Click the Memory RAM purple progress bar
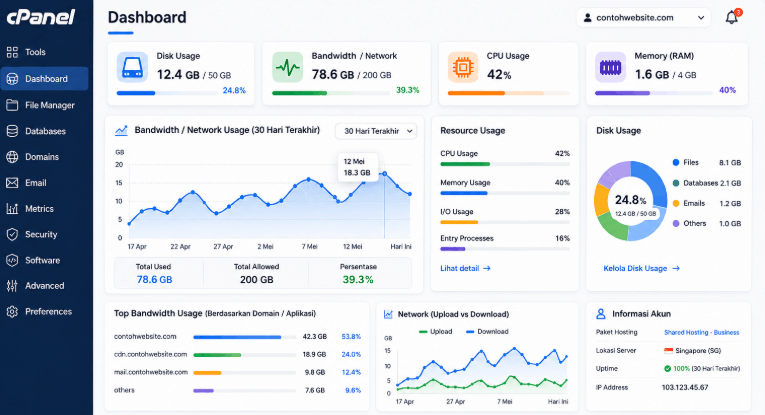The image size is (765, 415). 654,93
